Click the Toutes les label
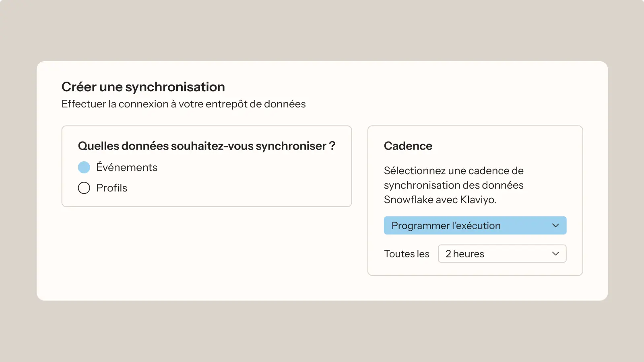Viewport: 644px width, 362px height. [407, 253]
